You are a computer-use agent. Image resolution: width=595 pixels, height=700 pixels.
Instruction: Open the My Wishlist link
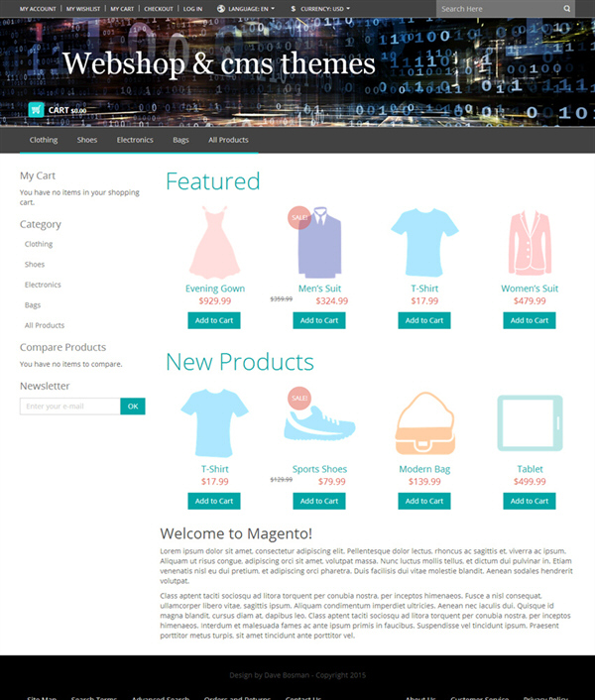coord(83,9)
